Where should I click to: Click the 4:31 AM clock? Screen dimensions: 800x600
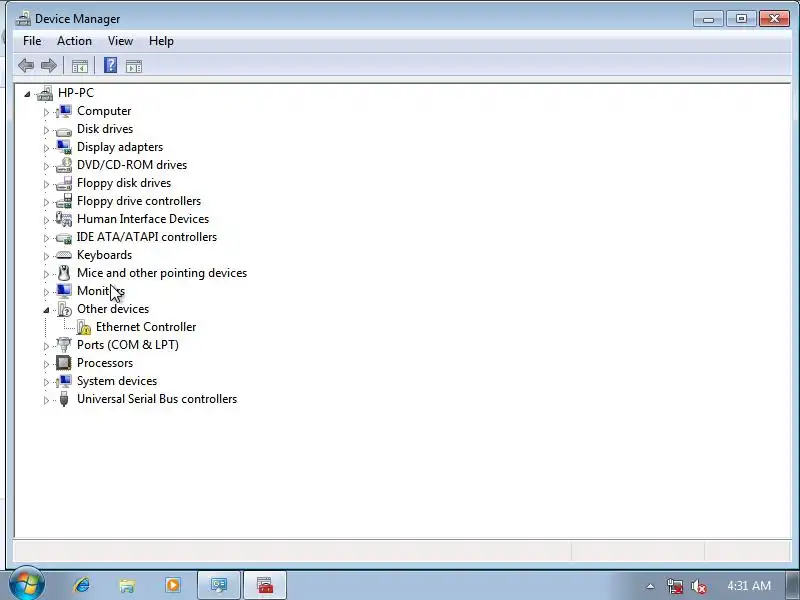pos(749,586)
